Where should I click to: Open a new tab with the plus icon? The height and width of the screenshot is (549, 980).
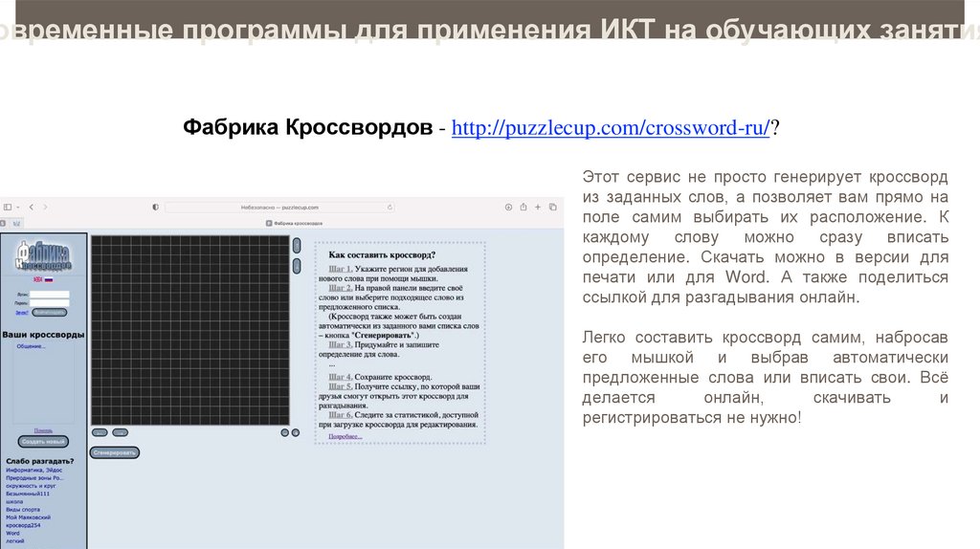538,207
